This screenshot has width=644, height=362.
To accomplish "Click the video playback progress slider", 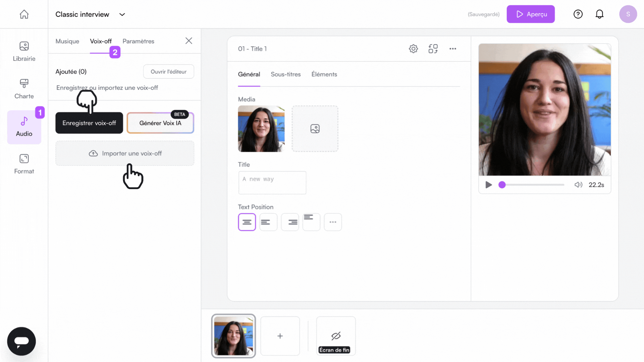I will coord(533,185).
